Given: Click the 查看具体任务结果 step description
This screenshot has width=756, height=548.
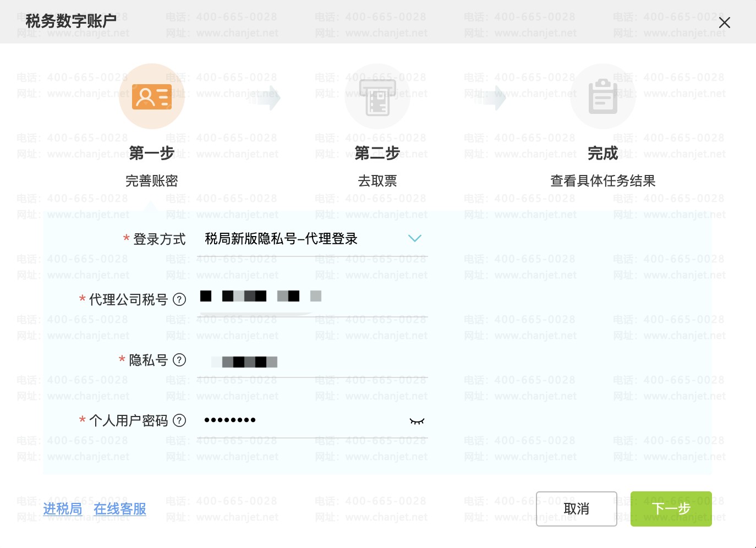Looking at the screenshot, I should pos(603,181).
